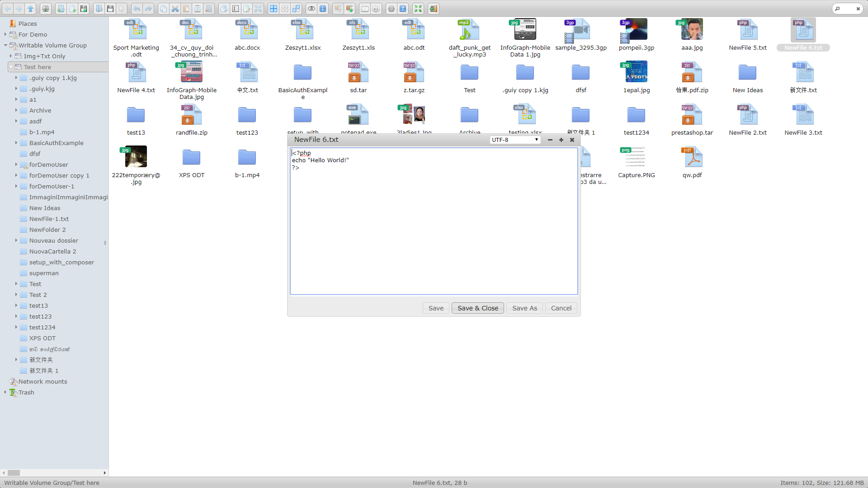Select XPS ODT in the tree
The width and height of the screenshot is (868, 488).
tap(42, 338)
